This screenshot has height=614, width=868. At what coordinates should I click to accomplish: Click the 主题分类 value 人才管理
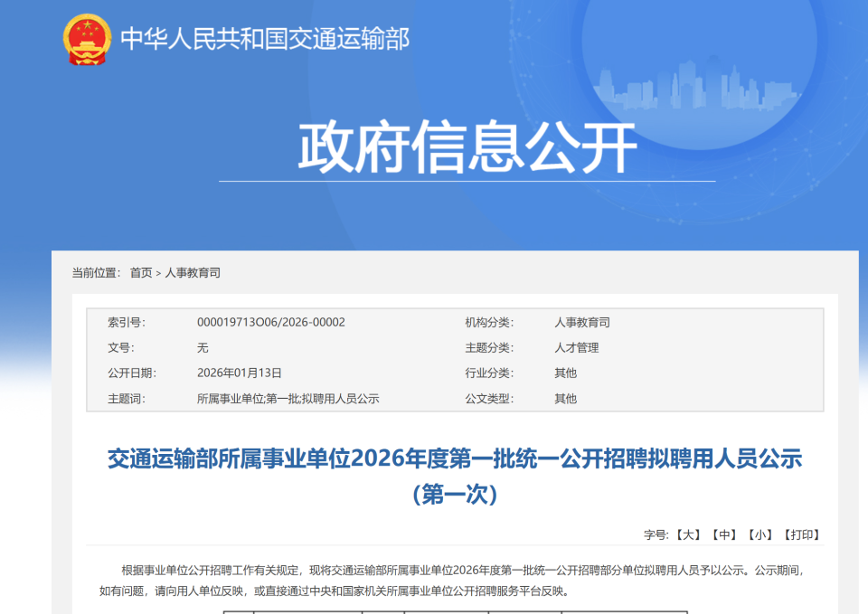click(579, 346)
